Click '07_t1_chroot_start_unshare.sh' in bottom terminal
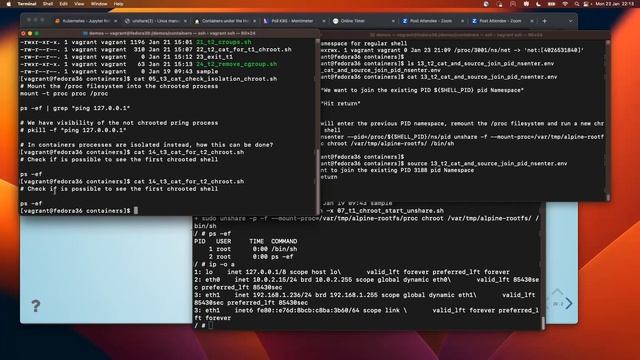The width and height of the screenshot is (640, 360). click(390, 211)
